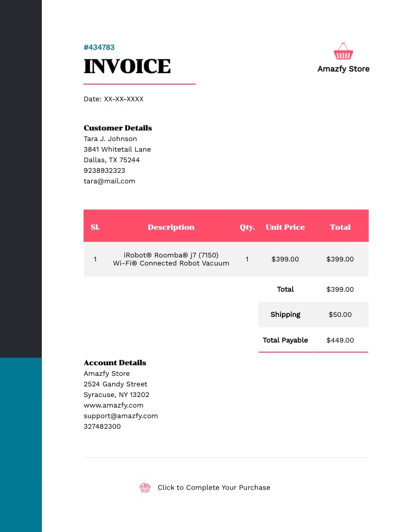The width and height of the screenshot is (411, 532).
Task: Click the Qty. column header
Action: click(247, 227)
